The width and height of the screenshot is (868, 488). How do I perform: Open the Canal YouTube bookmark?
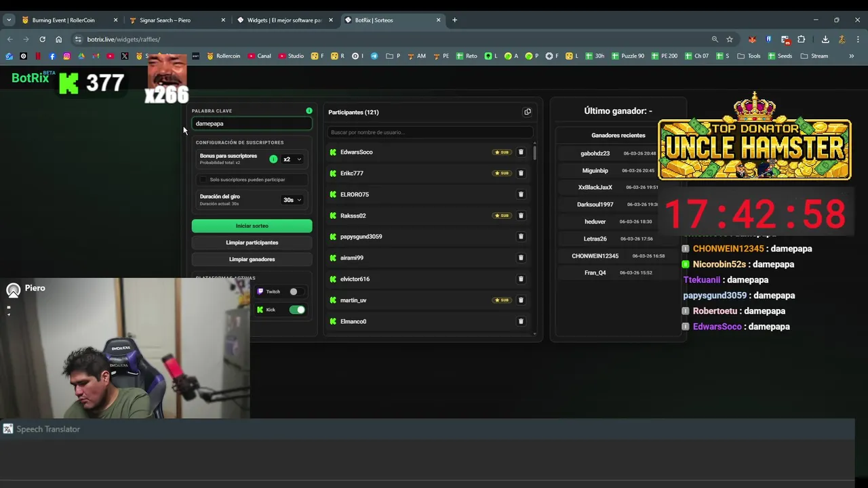[260, 56]
